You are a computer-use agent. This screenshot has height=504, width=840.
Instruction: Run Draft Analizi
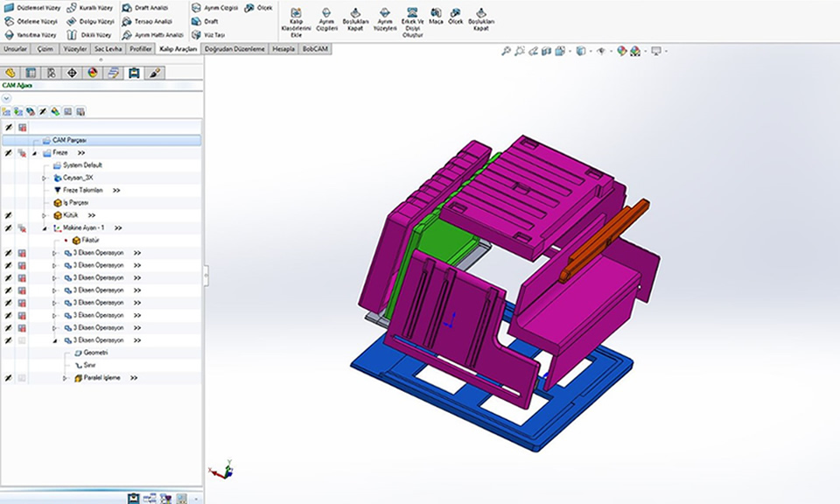145,8
